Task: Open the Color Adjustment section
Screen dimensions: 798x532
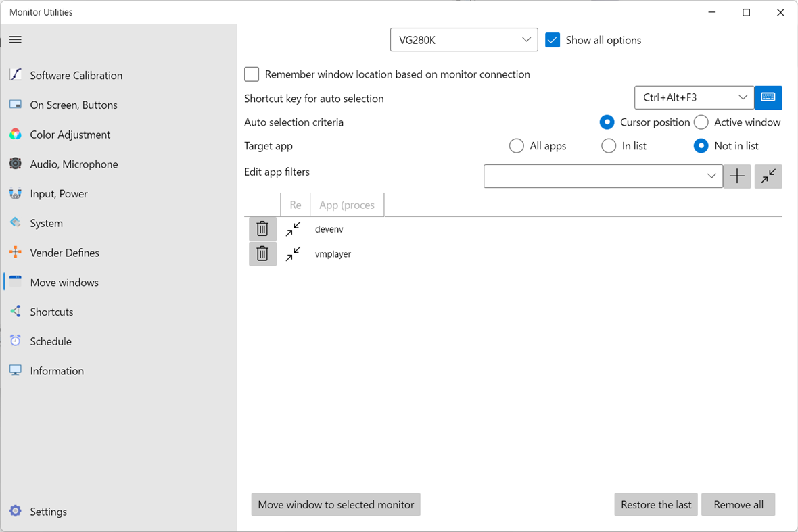Action: (70, 135)
